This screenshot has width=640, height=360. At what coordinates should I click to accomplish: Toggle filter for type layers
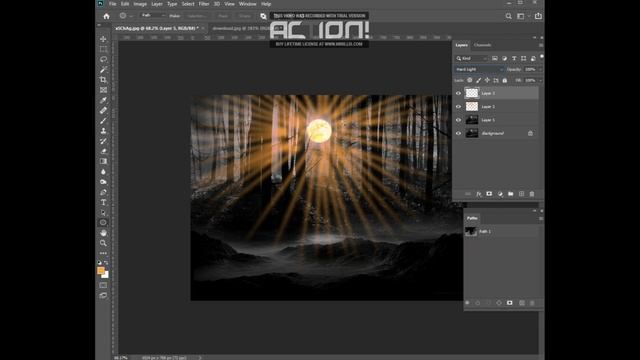pyautogui.click(x=514, y=58)
